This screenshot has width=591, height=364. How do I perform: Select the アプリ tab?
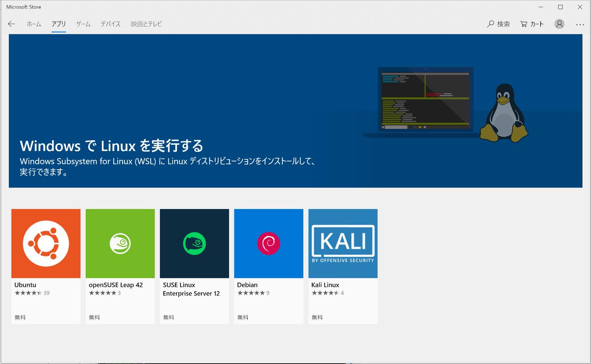[59, 24]
